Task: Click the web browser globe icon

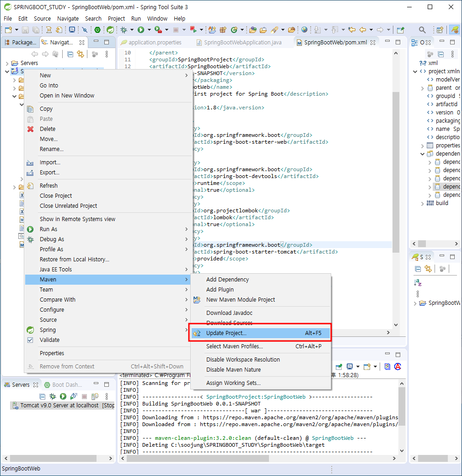Action: click(304, 30)
